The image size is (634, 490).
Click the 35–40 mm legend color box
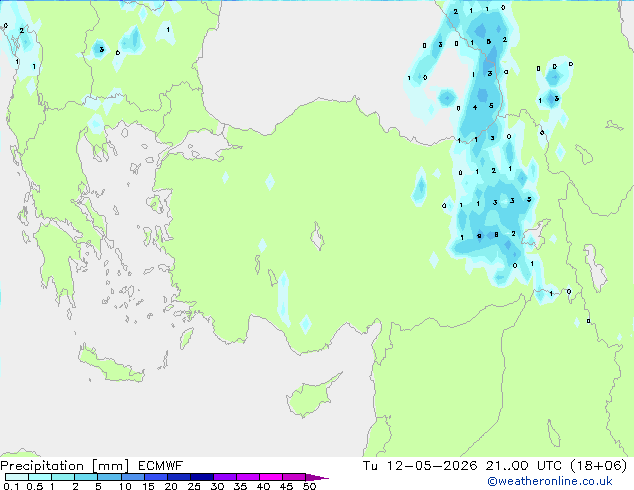(x=247, y=477)
